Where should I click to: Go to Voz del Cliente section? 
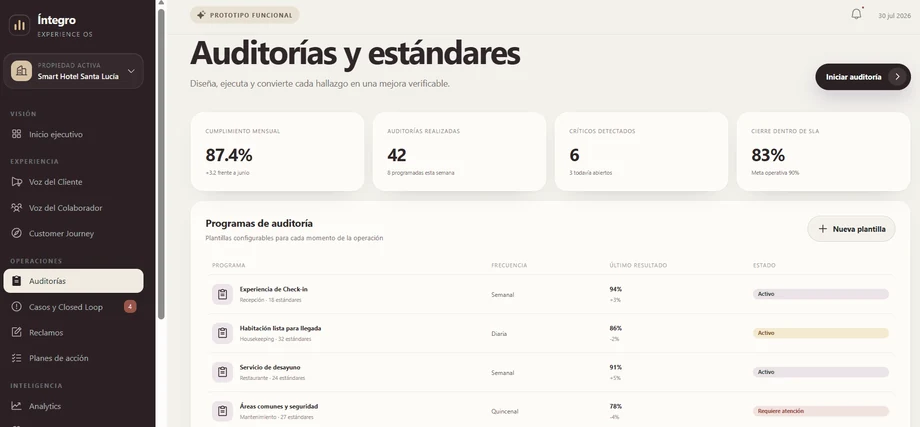pos(73,182)
